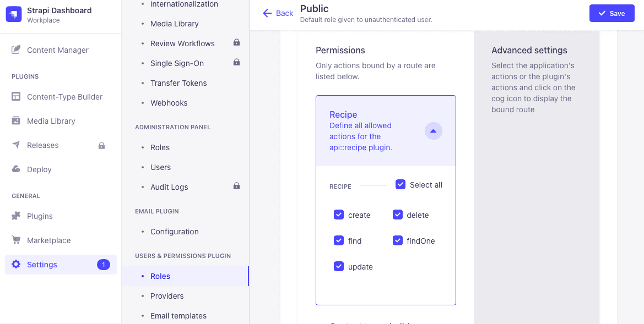
Task: Click the checkmark icon in Save button
Action: [602, 14]
